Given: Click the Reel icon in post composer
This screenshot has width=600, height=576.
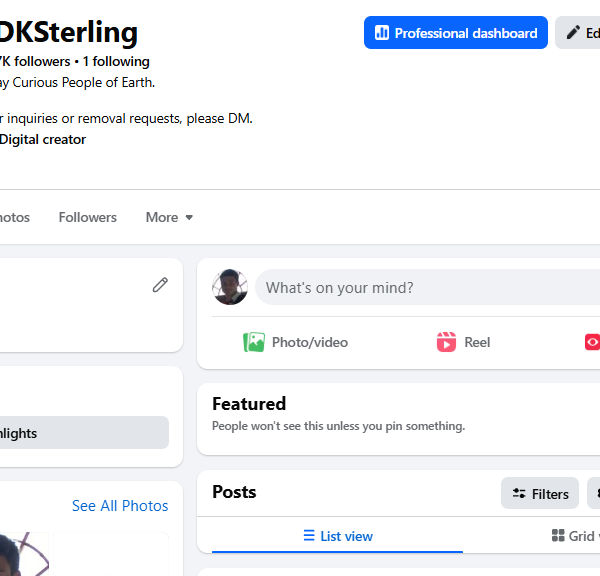Looking at the screenshot, I should point(446,342).
